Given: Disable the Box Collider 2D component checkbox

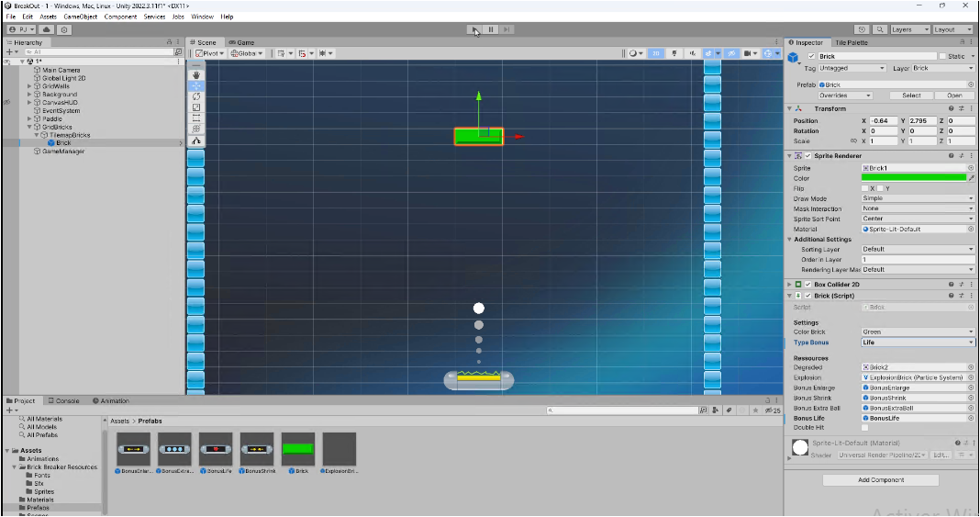Looking at the screenshot, I should click(807, 285).
